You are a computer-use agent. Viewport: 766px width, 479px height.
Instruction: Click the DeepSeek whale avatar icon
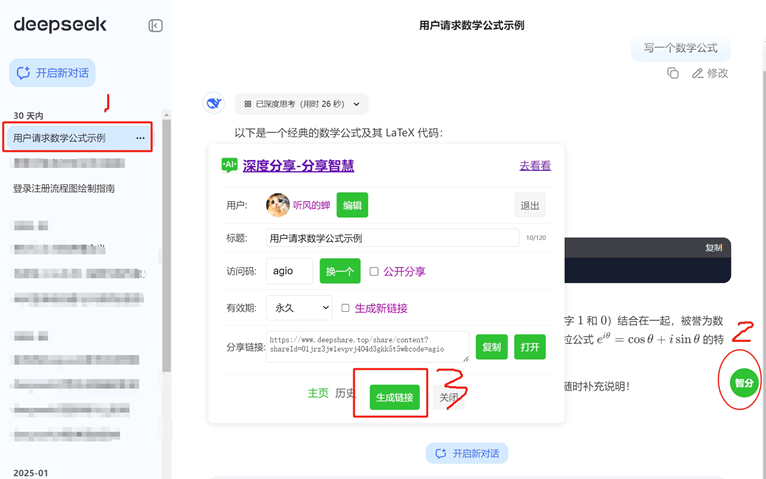click(x=213, y=103)
